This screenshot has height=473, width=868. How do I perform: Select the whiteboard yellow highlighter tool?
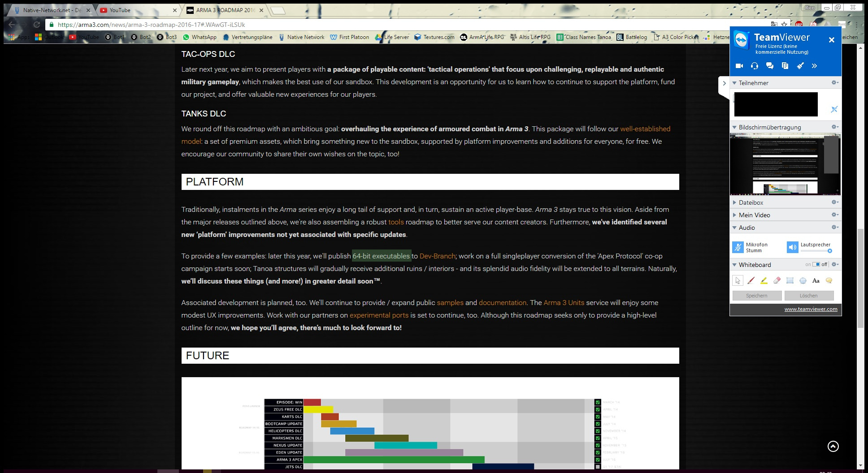[x=764, y=280]
